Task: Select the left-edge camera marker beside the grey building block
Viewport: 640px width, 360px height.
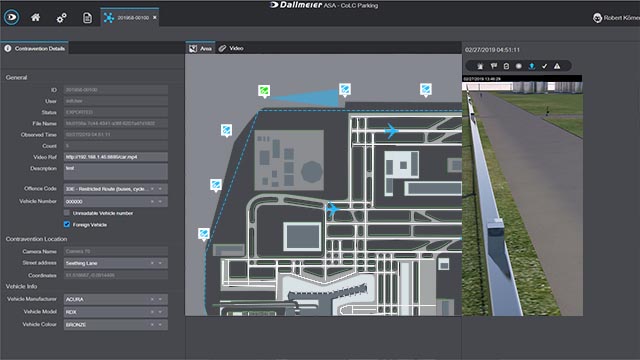Action: (x=216, y=185)
